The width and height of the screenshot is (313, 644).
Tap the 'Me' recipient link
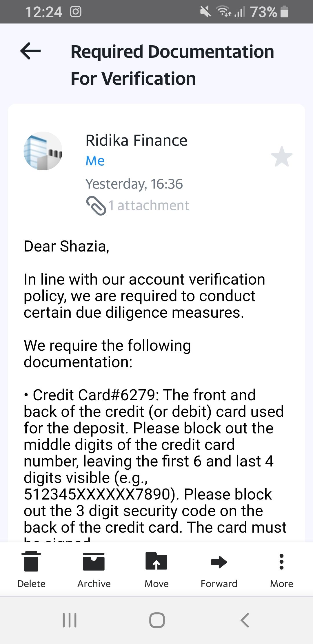[x=95, y=161]
